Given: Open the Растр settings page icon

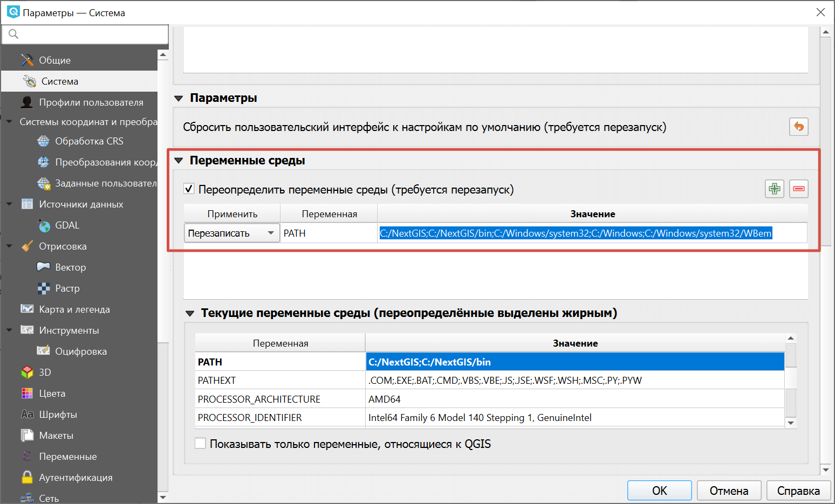Looking at the screenshot, I should pyautogui.click(x=44, y=288).
